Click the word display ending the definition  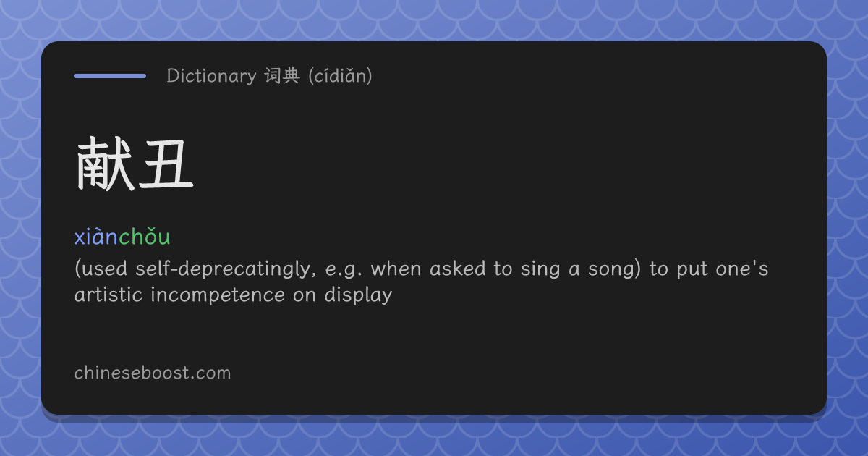(x=358, y=295)
